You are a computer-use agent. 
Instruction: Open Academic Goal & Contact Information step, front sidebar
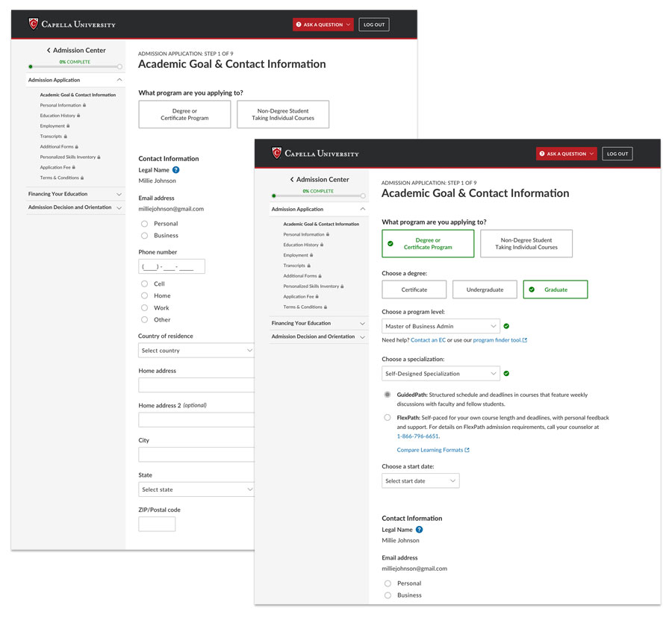pos(321,224)
